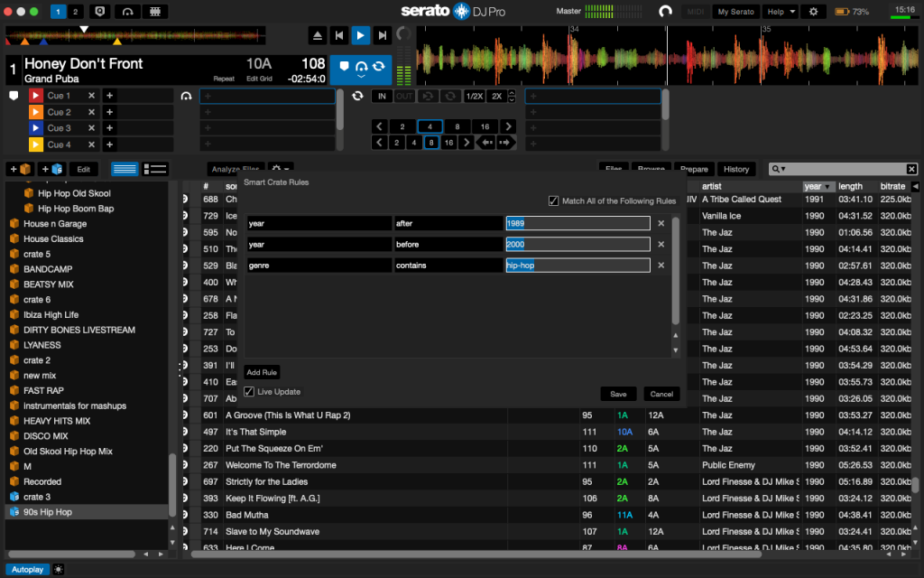Save the smart crate rules
The height and width of the screenshot is (578, 924).
[618, 394]
